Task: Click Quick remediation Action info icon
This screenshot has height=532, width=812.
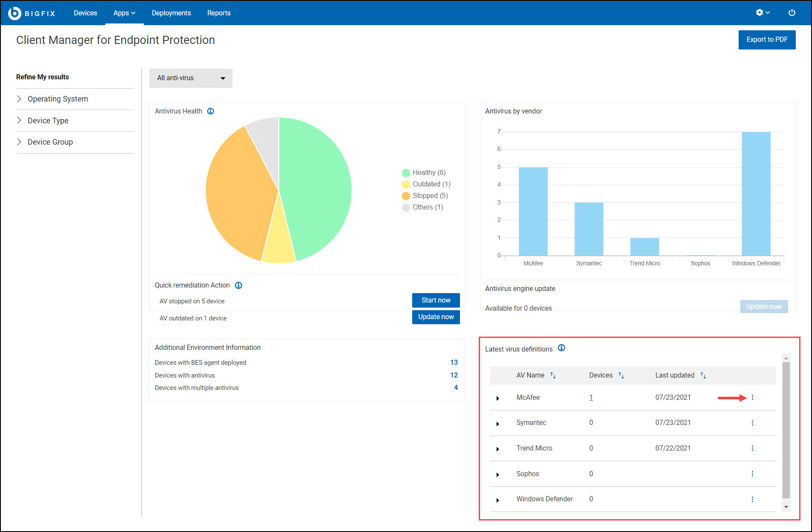Action: tap(239, 285)
